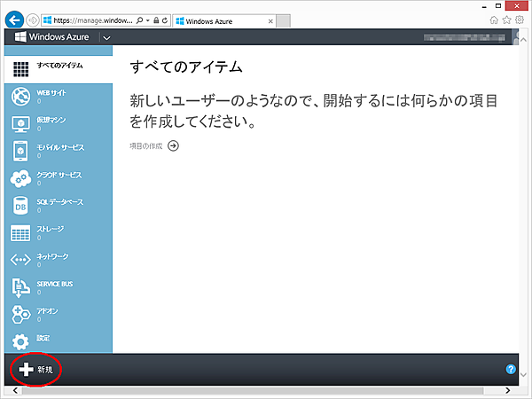Click the アドオン add-ons icon

point(20,314)
